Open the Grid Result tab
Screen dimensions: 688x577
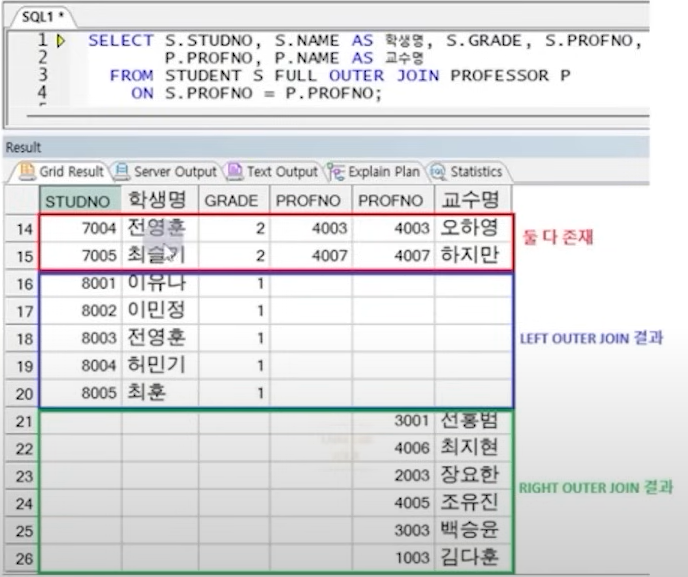[x=59, y=171]
